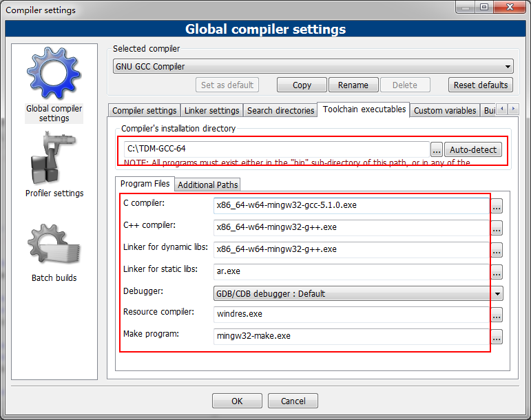This screenshot has height=420, width=531.
Task: Browse for resource compiler executable
Action: [x=497, y=315]
